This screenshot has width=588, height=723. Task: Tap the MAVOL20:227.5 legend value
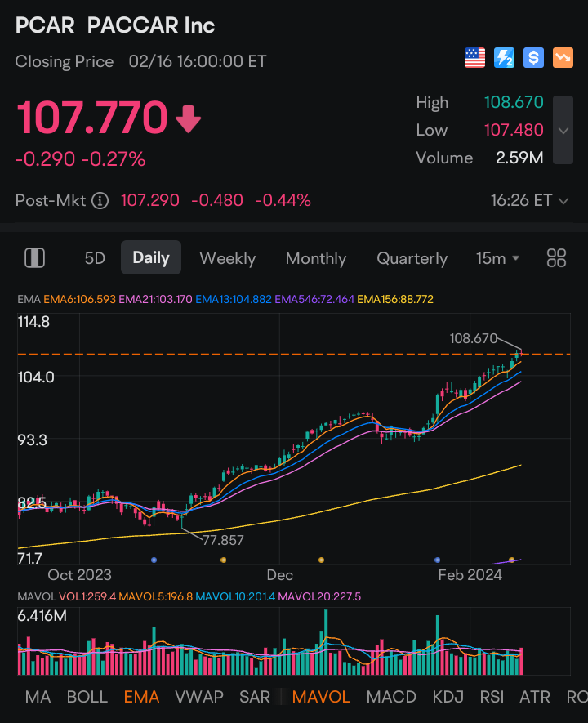tap(320, 596)
